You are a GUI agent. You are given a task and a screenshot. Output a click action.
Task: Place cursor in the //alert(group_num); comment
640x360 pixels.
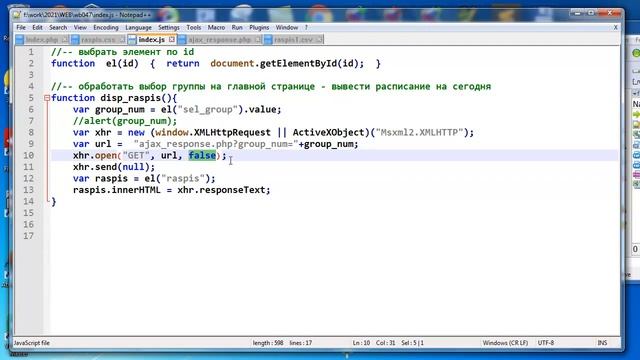125,121
